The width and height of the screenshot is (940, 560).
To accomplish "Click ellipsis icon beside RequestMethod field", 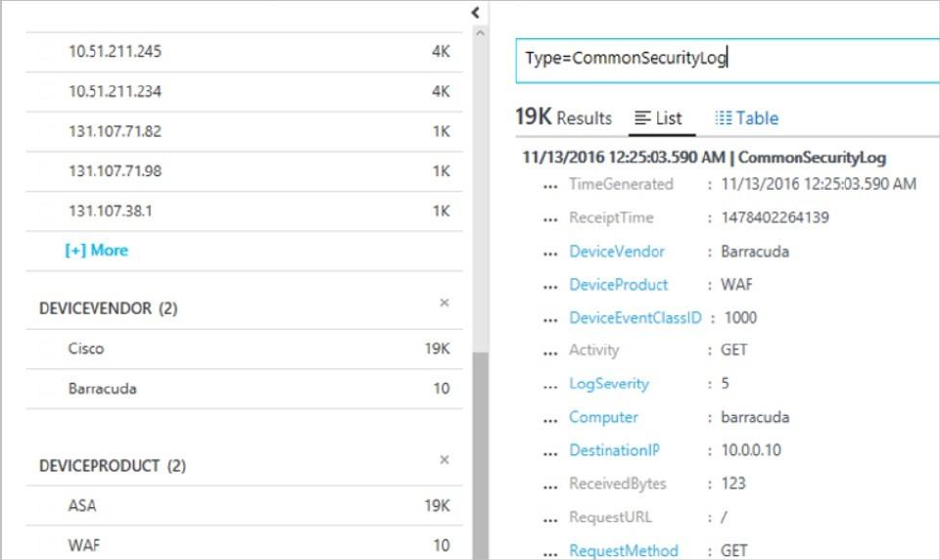I will 550,551.
